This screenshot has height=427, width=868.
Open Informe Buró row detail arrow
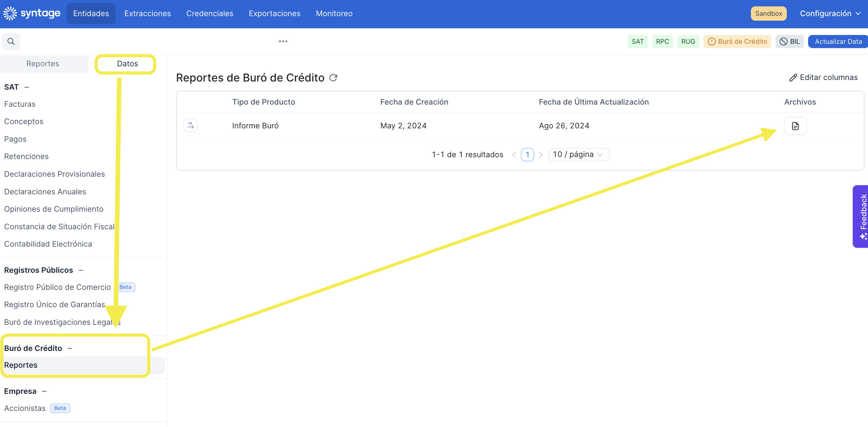click(x=190, y=125)
